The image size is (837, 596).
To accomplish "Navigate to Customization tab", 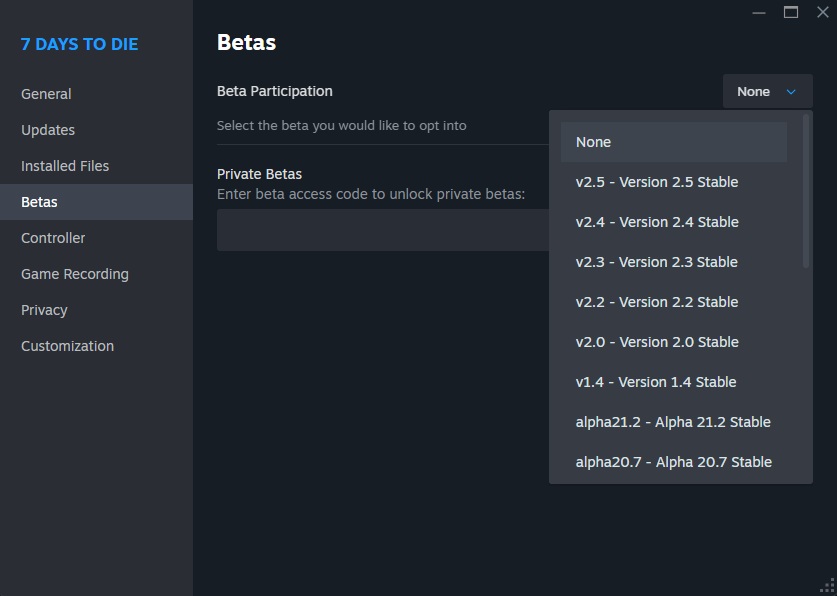I will tap(67, 346).
